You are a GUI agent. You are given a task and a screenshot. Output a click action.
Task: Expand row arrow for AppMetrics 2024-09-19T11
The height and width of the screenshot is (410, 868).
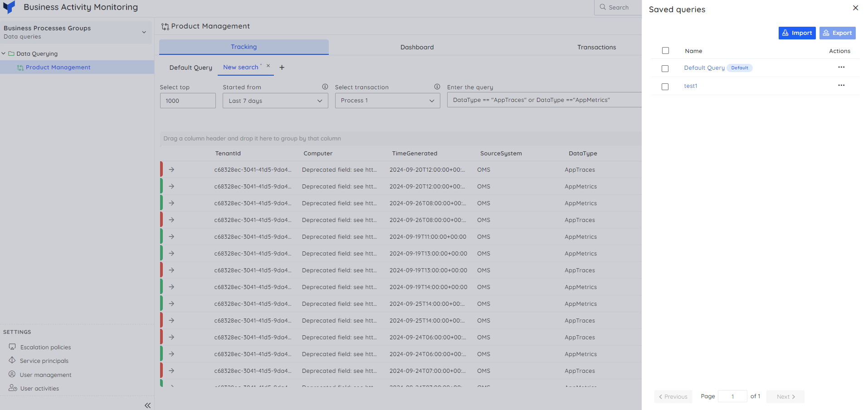(x=171, y=236)
